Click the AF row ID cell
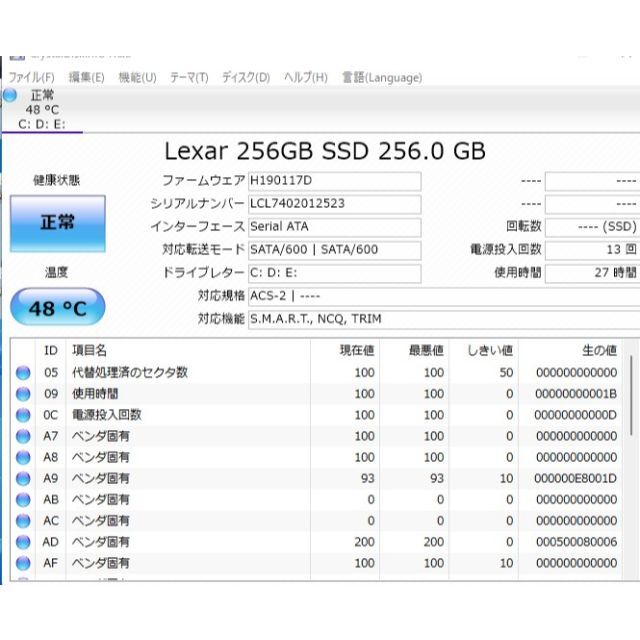Viewport: 640px width, 640px height. [x=51, y=563]
